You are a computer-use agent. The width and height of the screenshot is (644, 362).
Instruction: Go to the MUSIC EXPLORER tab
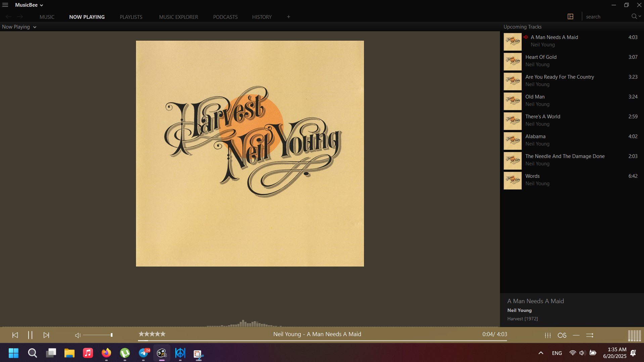179,17
